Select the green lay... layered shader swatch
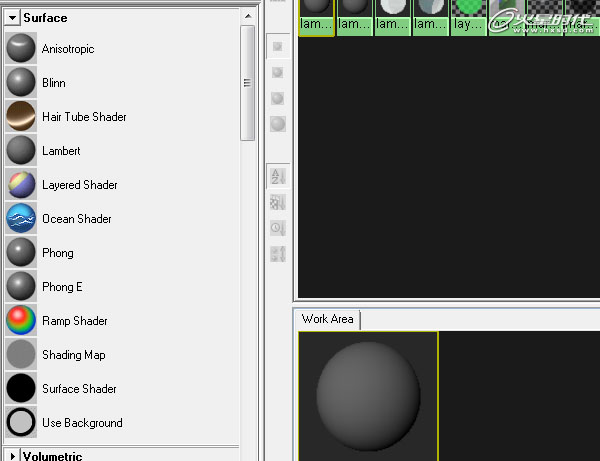The height and width of the screenshot is (461, 600). pos(469,18)
